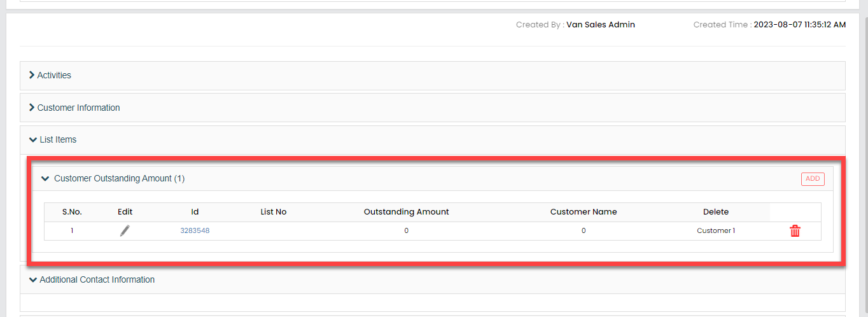Click the S.No. column header
Image resolution: width=868 pixels, height=317 pixels.
click(72, 212)
